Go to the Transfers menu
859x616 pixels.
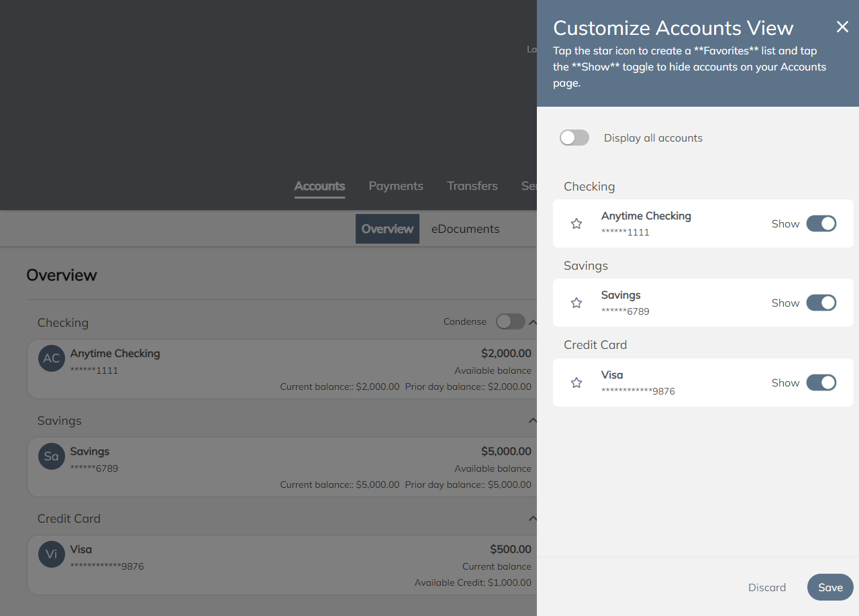click(472, 186)
